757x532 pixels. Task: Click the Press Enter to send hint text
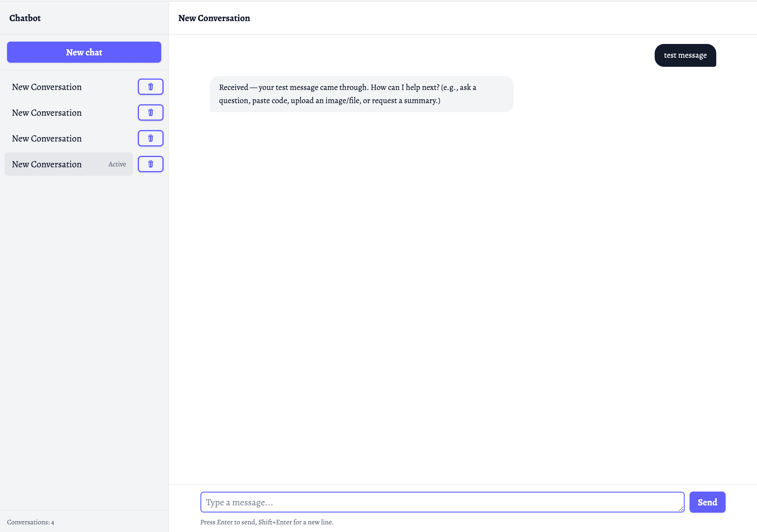267,522
